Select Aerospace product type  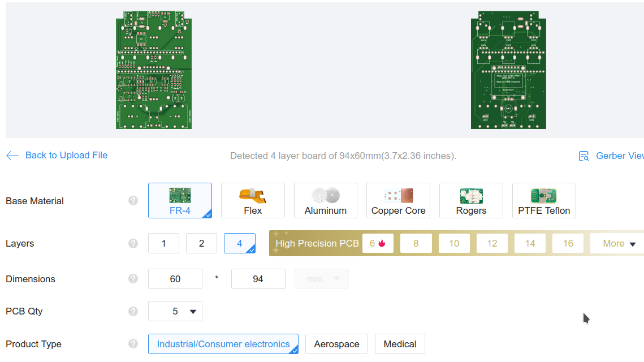pos(336,344)
